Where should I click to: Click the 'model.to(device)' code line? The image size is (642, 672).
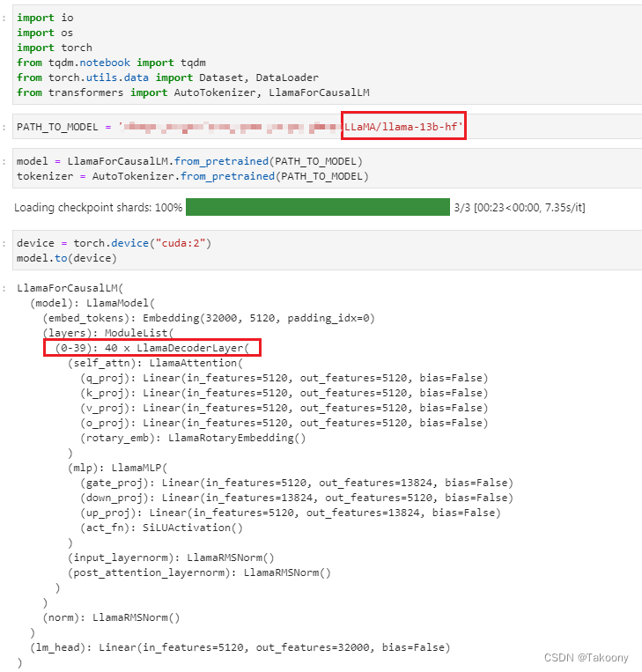point(66,258)
